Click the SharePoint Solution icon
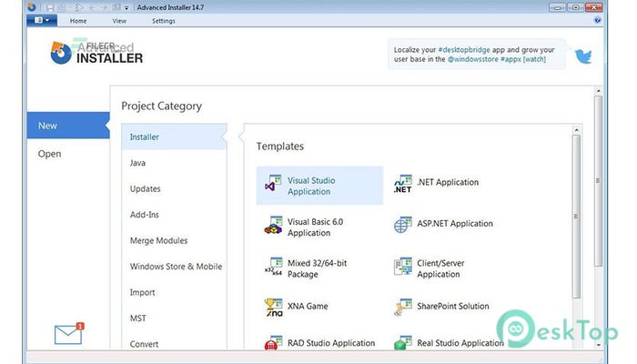 (402, 308)
